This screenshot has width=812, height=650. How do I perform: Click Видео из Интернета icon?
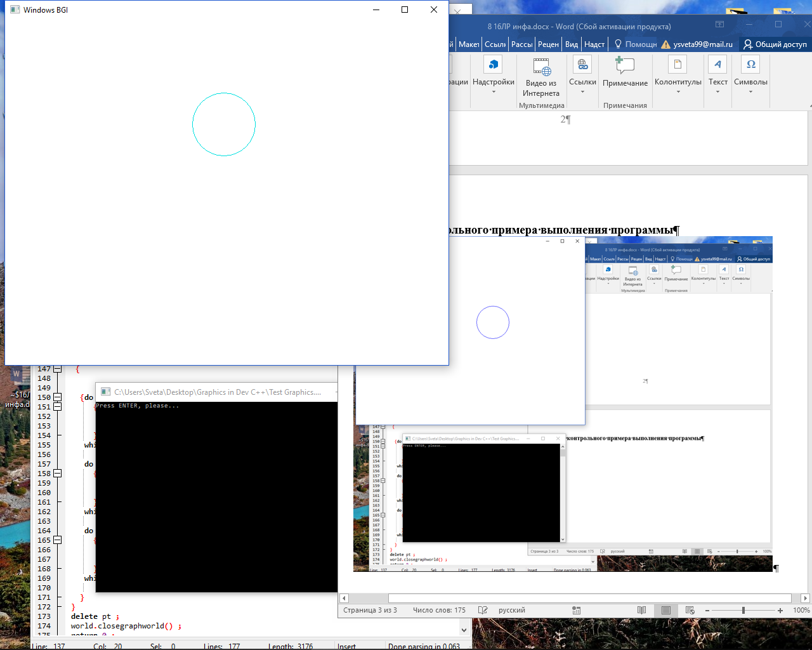point(541,67)
